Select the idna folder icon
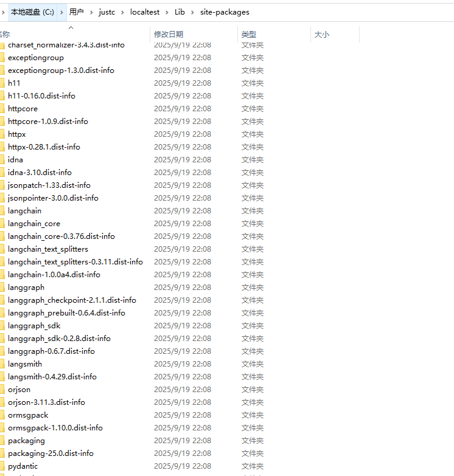This screenshot has width=454, height=476. [2, 160]
